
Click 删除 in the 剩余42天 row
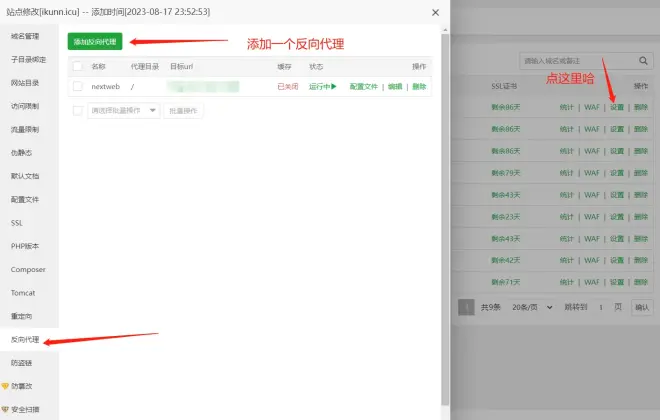(x=641, y=260)
